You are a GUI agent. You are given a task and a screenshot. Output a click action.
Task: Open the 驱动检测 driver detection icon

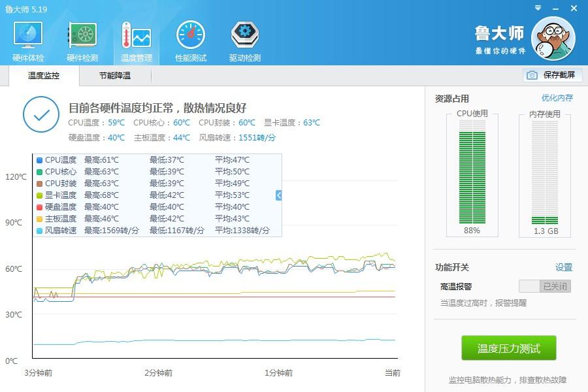coord(245,35)
